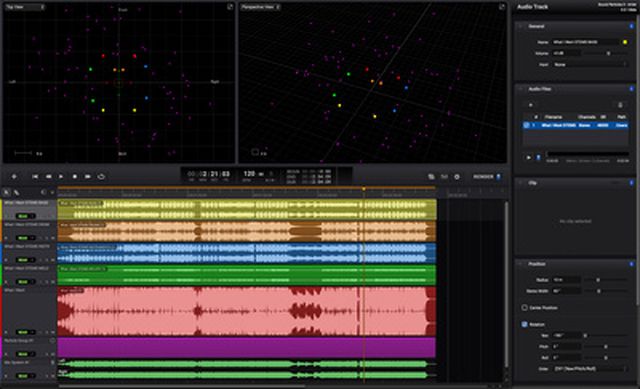The height and width of the screenshot is (389, 640).
Task: Click the 120 BPM tempo value
Action: click(x=249, y=174)
